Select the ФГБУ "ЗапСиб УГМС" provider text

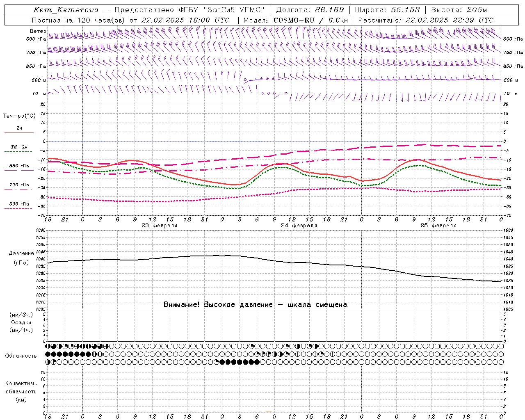click(x=222, y=10)
